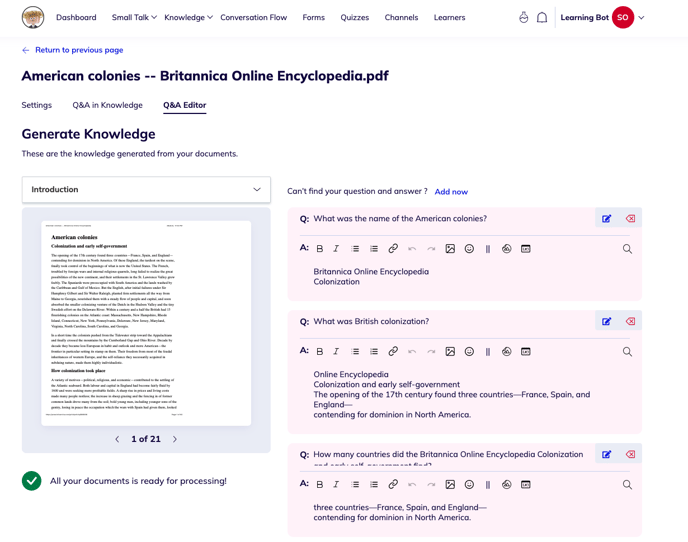Click the document page preview thumbnail
This screenshot has height=542, width=688.
pyautogui.click(x=146, y=323)
